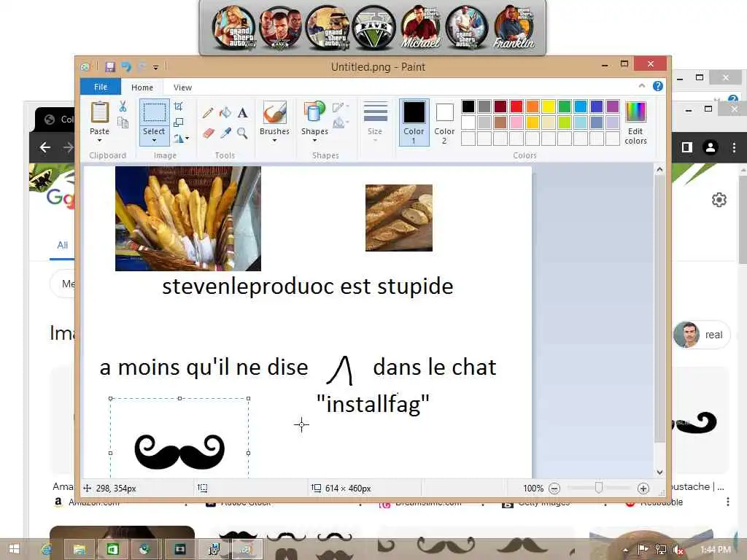Click the vertical scrollbar down arrow in Paint
The height and width of the screenshot is (560, 747).
[x=659, y=472]
